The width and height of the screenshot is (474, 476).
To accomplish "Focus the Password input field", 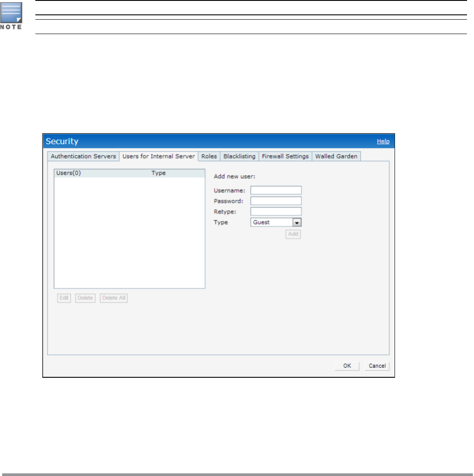I will pyautogui.click(x=276, y=201).
